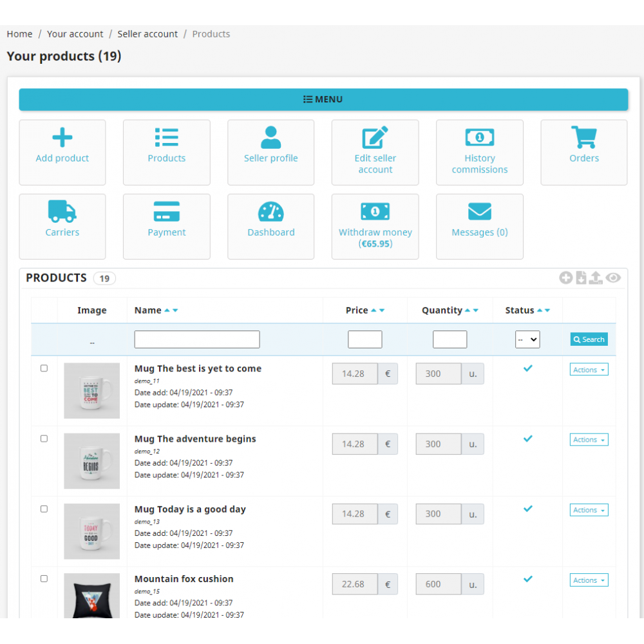Click the History commissions banknote icon

479,137
